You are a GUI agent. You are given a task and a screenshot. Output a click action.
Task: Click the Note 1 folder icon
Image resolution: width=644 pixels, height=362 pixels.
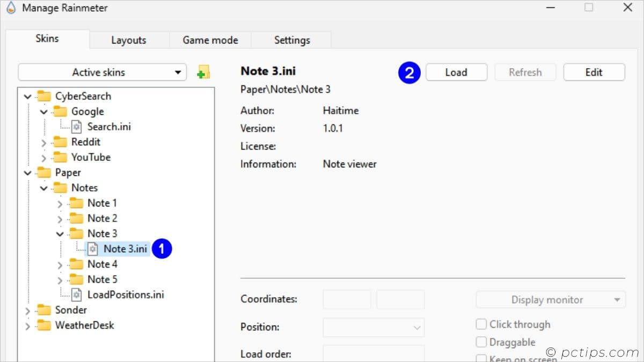tap(77, 203)
